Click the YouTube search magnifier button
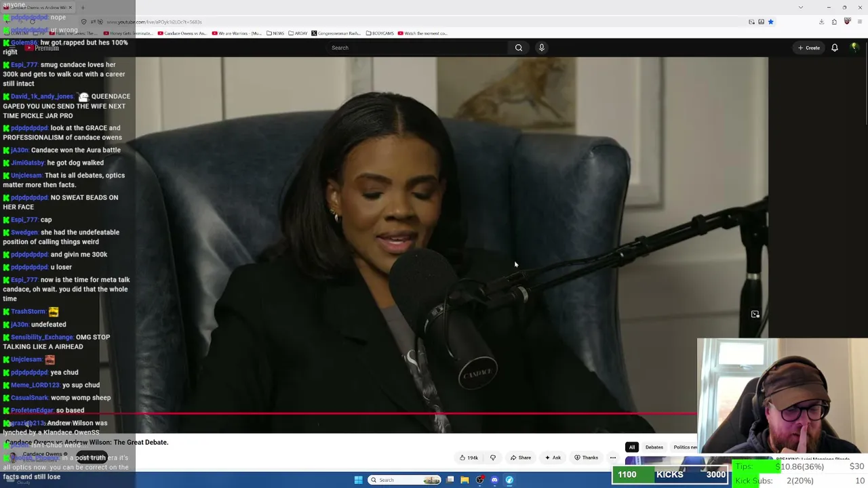Viewport: 868px width, 488px height. (519, 47)
